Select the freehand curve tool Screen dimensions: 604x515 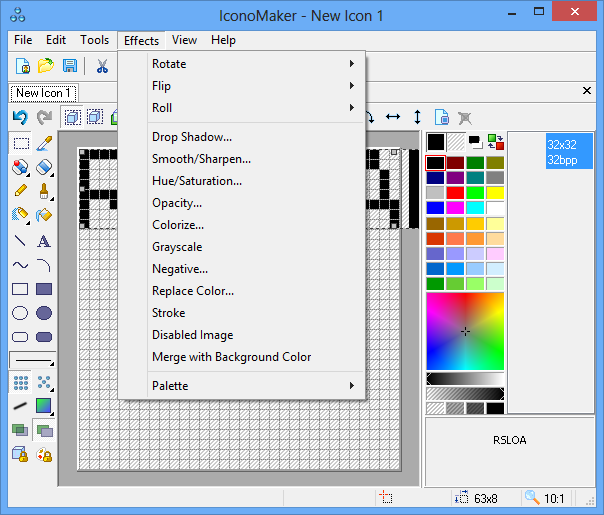20,265
